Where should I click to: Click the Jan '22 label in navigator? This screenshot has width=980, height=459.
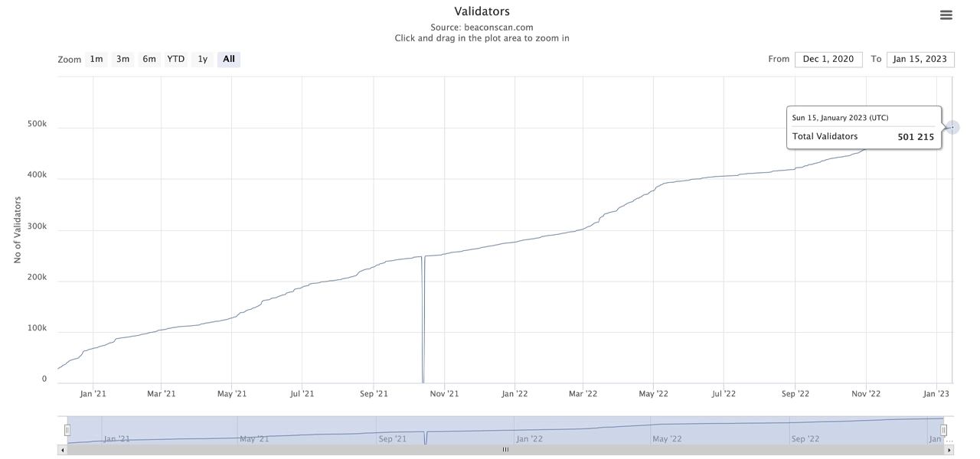529,439
